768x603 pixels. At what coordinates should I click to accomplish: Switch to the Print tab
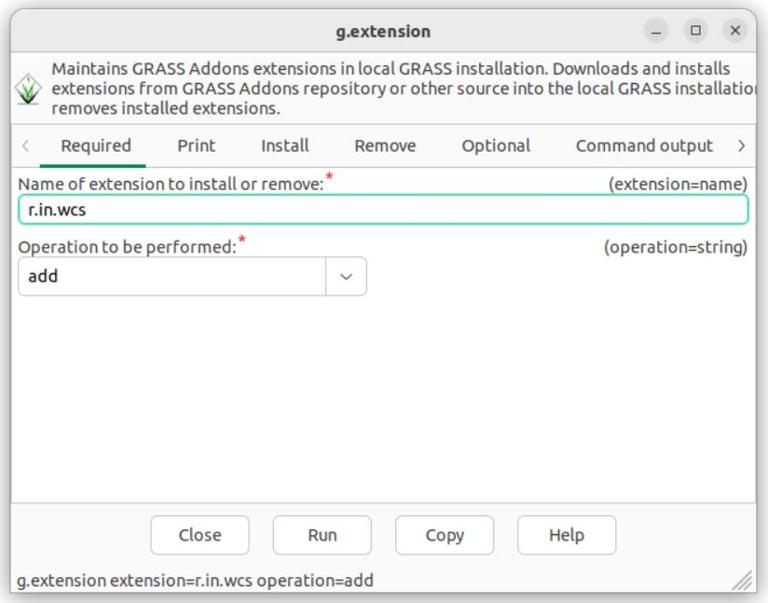click(196, 145)
